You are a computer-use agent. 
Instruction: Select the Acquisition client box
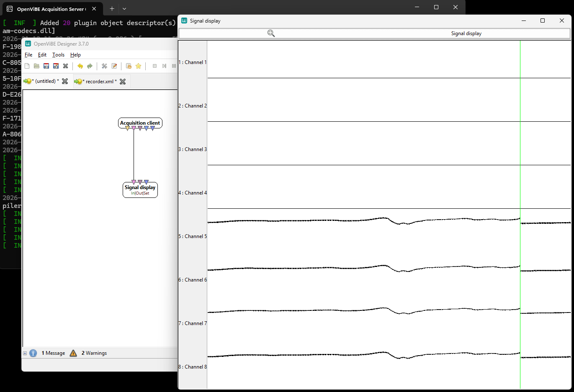140,123
